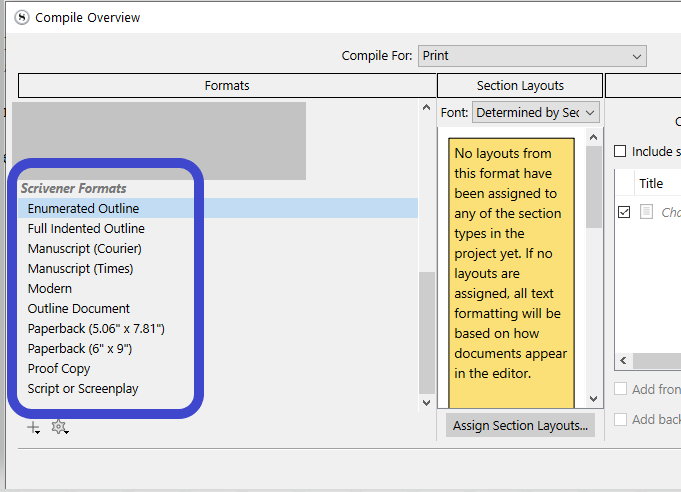
Task: Toggle the Include checkbox above contents list
Action: click(620, 151)
